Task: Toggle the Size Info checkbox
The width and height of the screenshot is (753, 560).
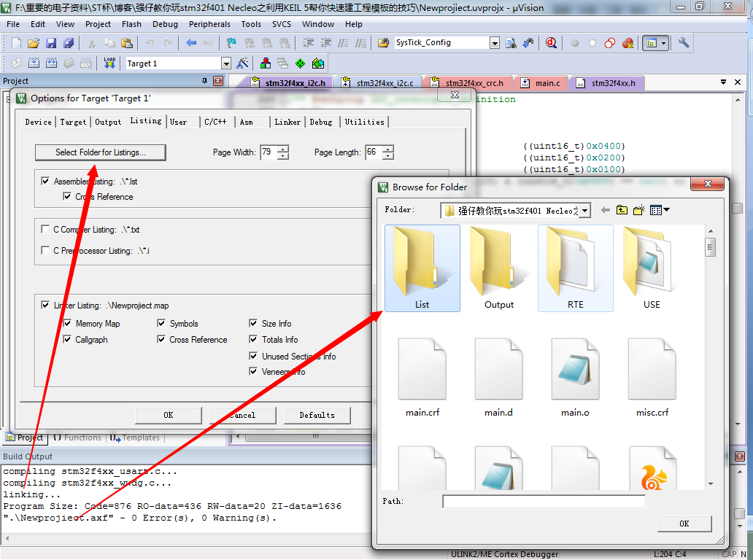Action: [253, 324]
